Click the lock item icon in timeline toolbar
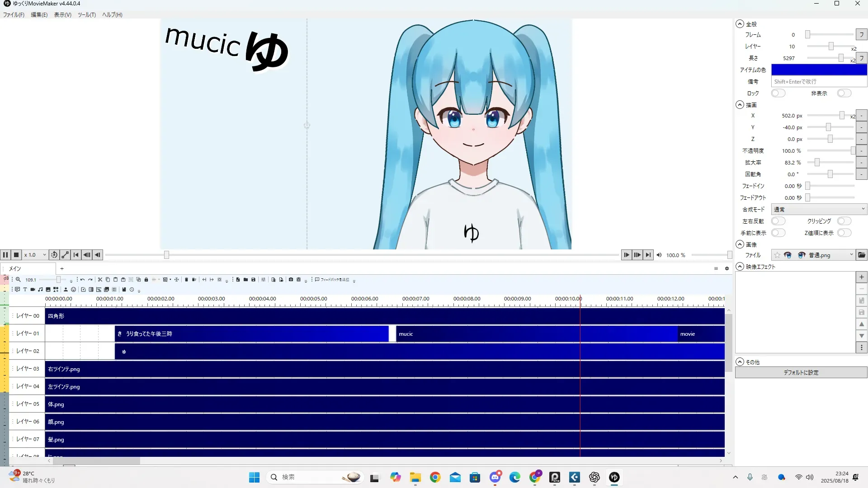 coord(146,280)
